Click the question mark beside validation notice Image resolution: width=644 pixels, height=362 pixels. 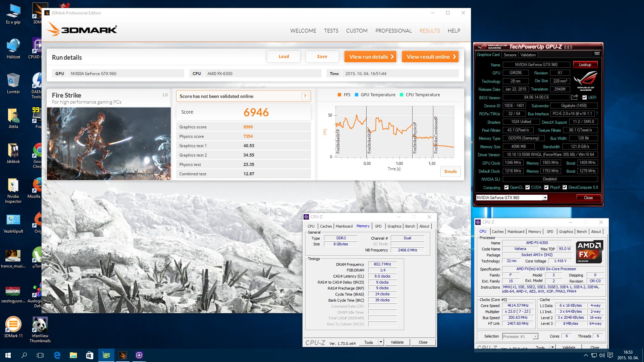pos(305,96)
